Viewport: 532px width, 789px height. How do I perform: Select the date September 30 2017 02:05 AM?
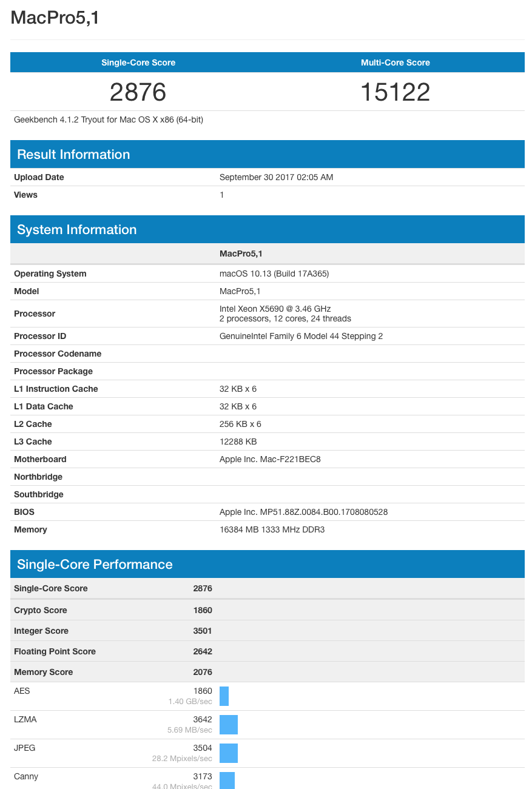coord(277,177)
